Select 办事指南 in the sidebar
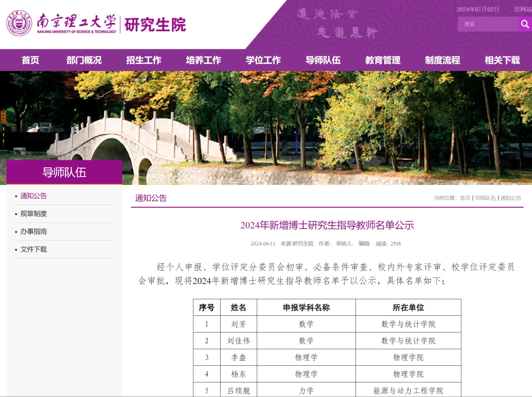This screenshot has width=532, height=397. pos(33,232)
